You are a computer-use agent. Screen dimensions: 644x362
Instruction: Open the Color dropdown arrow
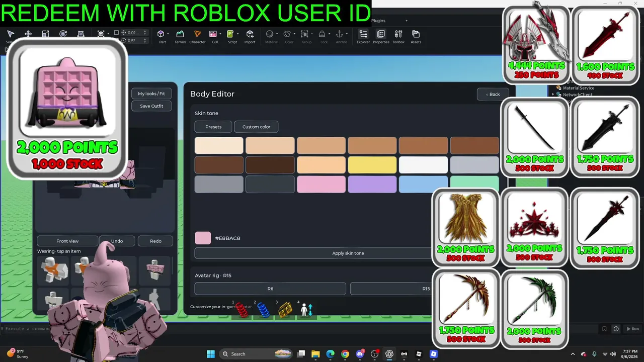point(295,34)
